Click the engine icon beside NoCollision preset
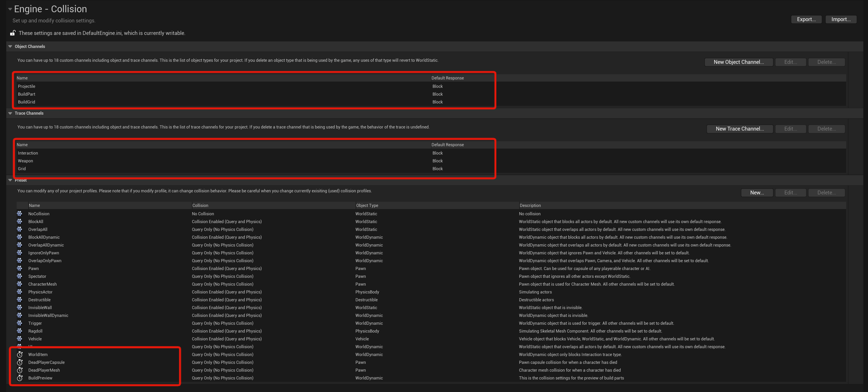The height and width of the screenshot is (392, 868). 20,213
